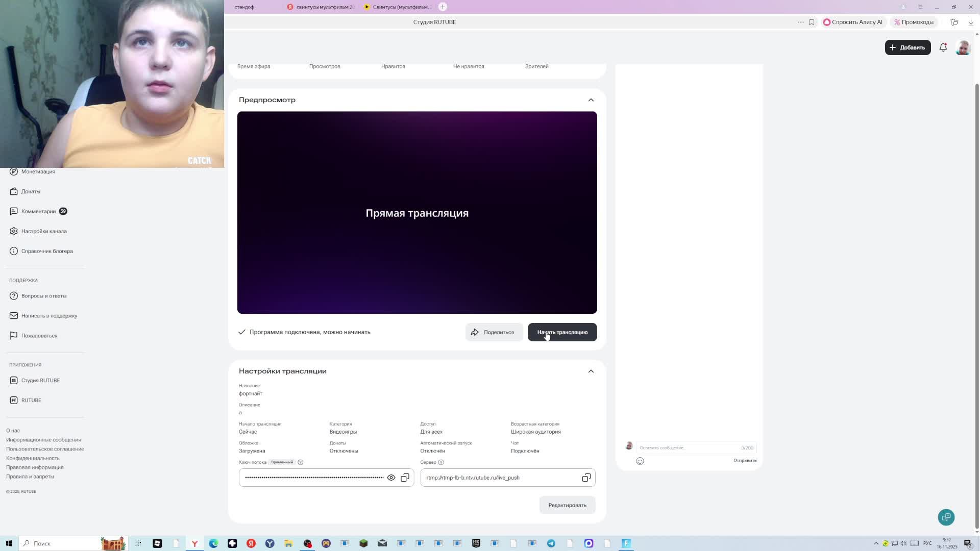The image size is (980, 551).
Task: Show the server field help tooltip icon
Action: 441,463
